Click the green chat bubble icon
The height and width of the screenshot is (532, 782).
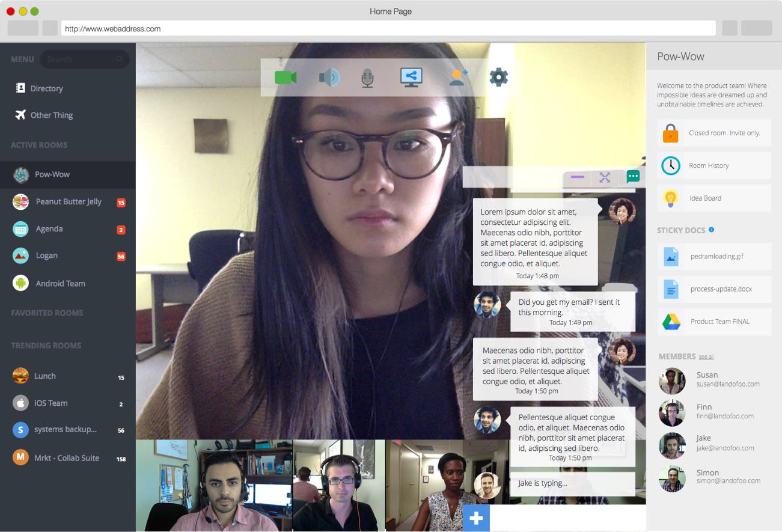coord(632,177)
